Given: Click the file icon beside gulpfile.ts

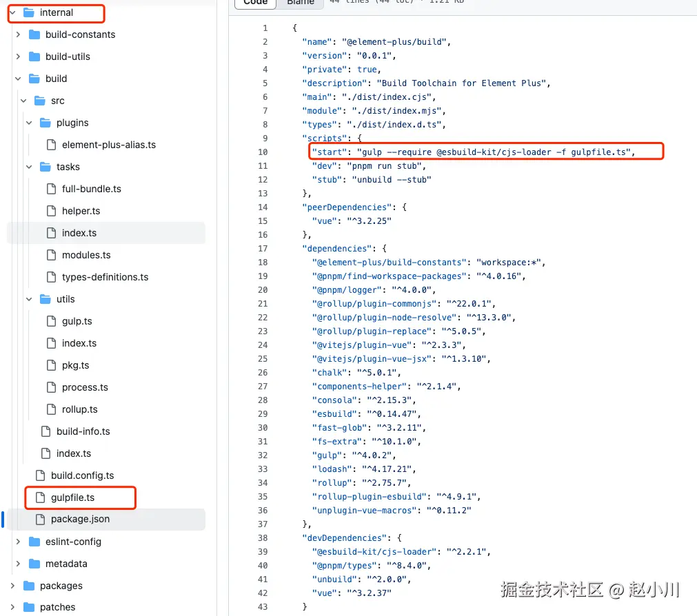Looking at the screenshot, I should tap(41, 497).
